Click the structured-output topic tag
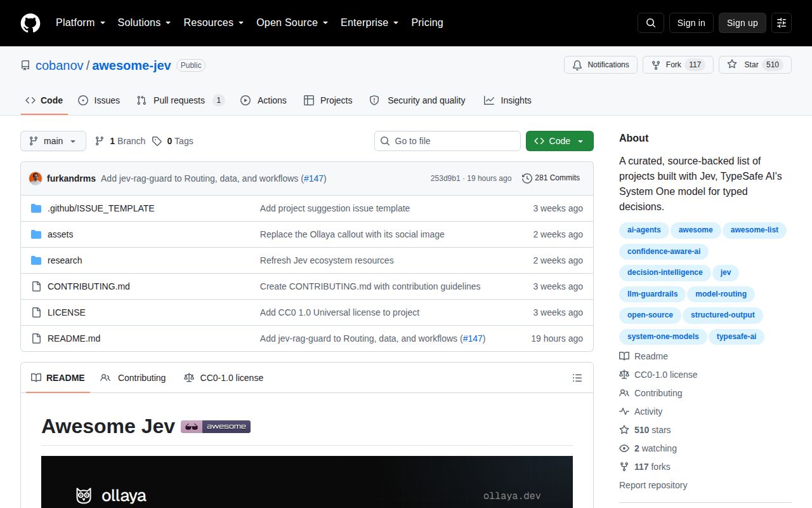Image resolution: width=812 pixels, height=508 pixels. tap(723, 315)
